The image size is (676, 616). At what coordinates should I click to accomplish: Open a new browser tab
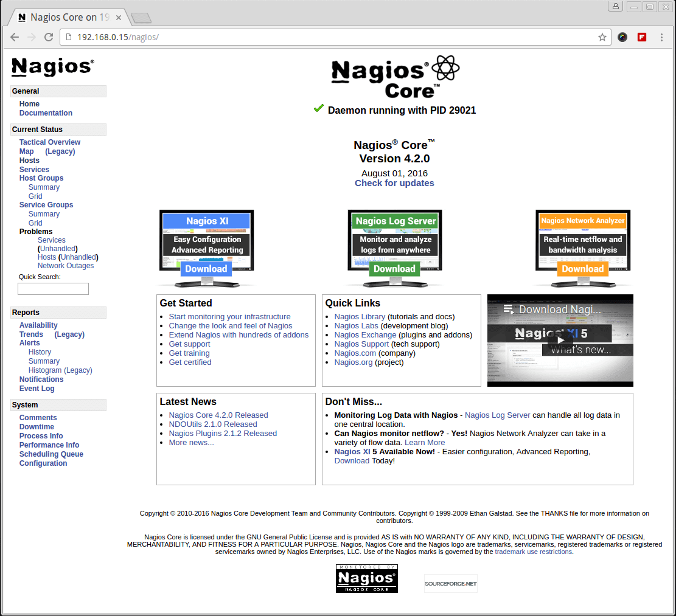[x=141, y=18]
